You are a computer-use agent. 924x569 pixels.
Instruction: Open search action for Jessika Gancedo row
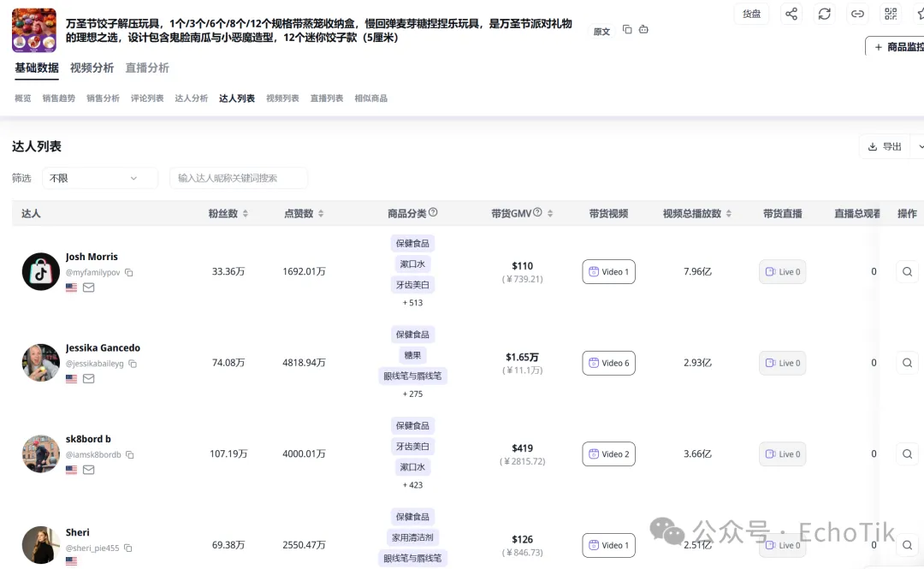(x=908, y=363)
